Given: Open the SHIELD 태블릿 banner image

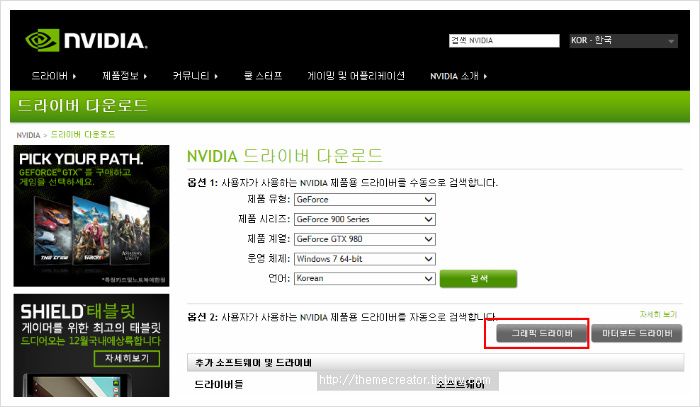Looking at the screenshot, I should tap(92, 345).
